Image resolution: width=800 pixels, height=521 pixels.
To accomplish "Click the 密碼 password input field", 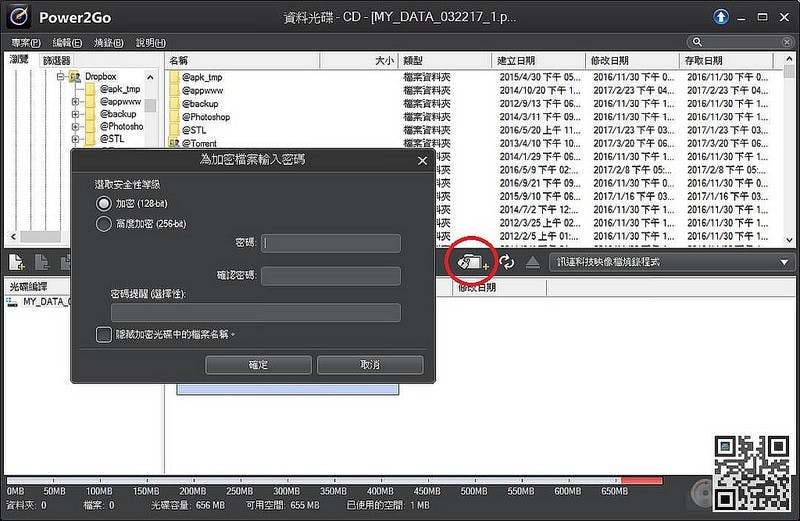I will pos(331,243).
